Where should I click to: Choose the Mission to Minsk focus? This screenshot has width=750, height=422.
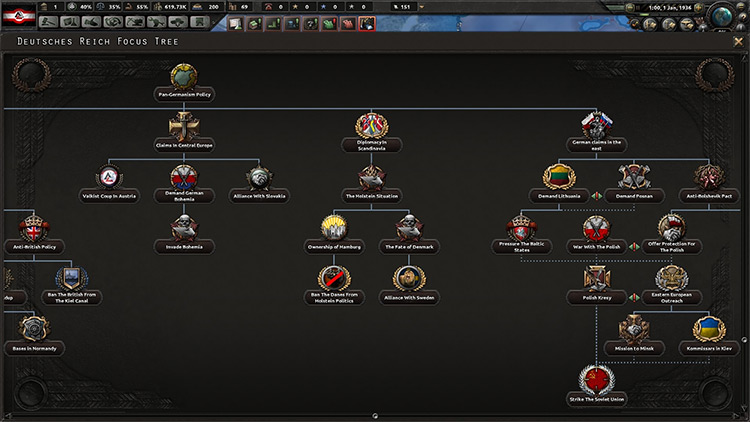click(x=634, y=336)
